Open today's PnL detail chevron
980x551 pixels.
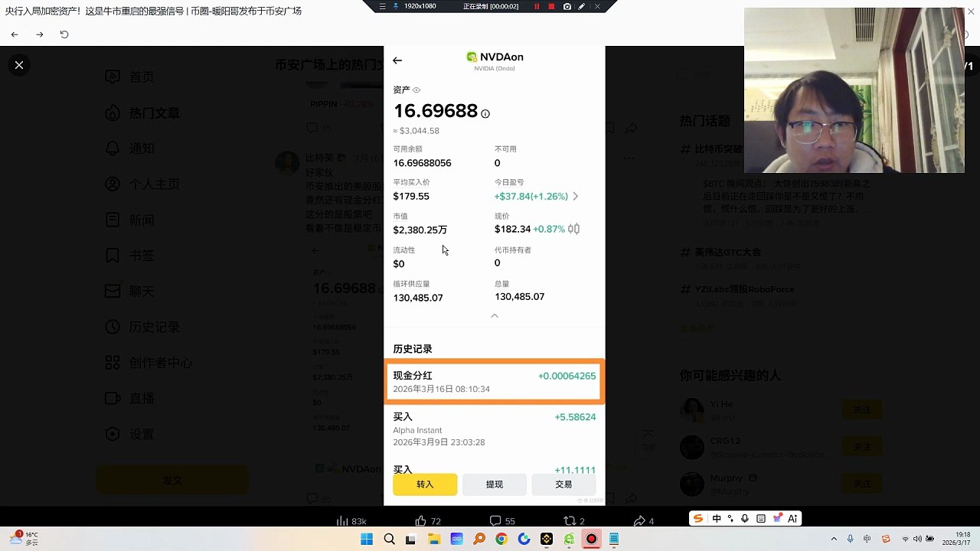pos(576,197)
